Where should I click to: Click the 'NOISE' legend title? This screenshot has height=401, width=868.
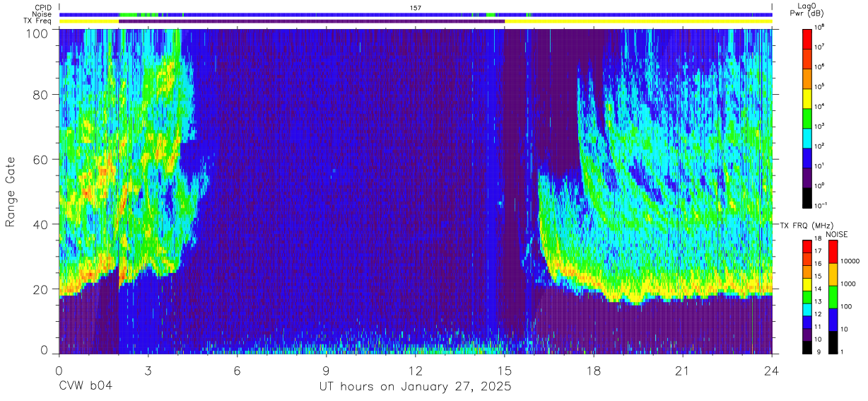click(x=836, y=233)
